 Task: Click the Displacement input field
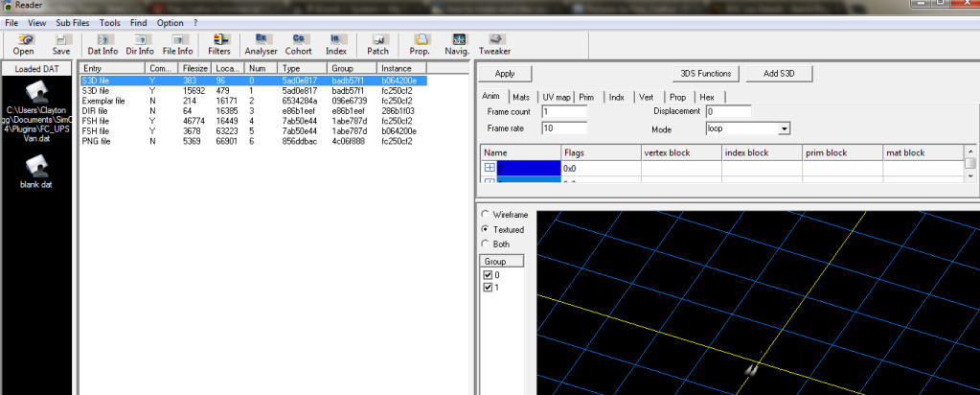728,111
